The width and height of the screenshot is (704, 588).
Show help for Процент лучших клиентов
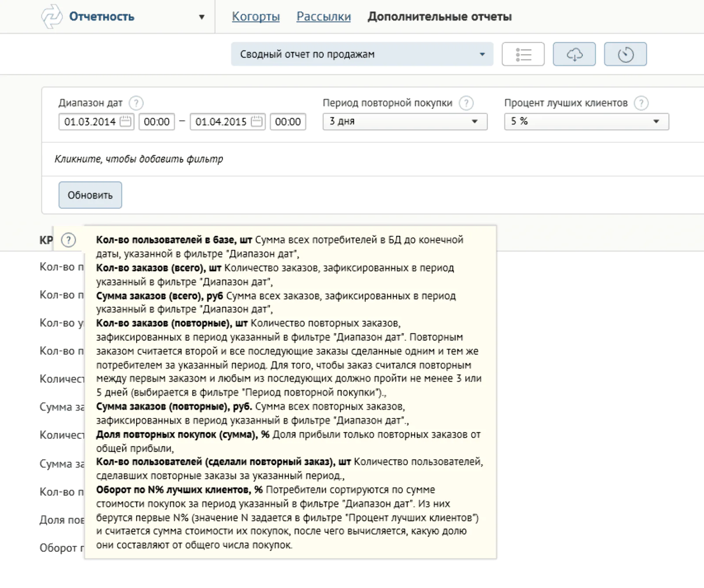point(641,103)
